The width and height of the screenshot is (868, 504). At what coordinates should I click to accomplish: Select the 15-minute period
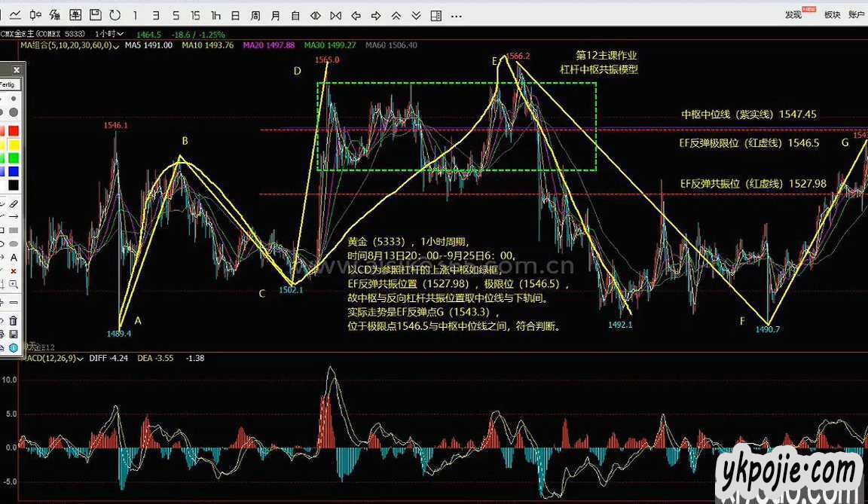point(195,16)
